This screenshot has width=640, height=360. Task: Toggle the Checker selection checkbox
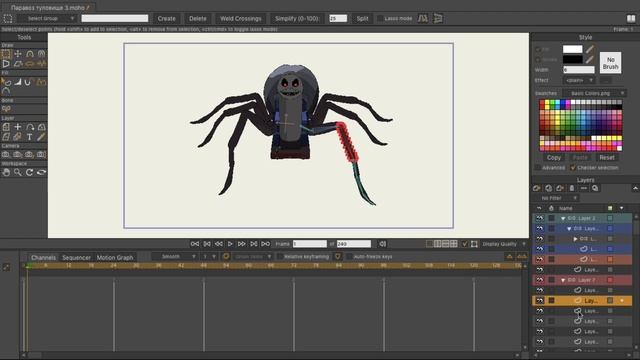(x=573, y=168)
